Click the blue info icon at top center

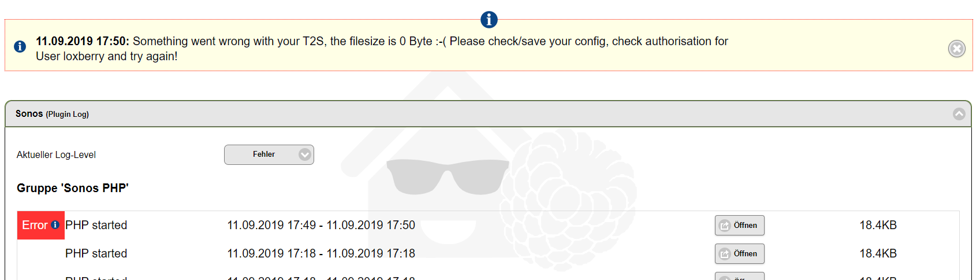489,20
